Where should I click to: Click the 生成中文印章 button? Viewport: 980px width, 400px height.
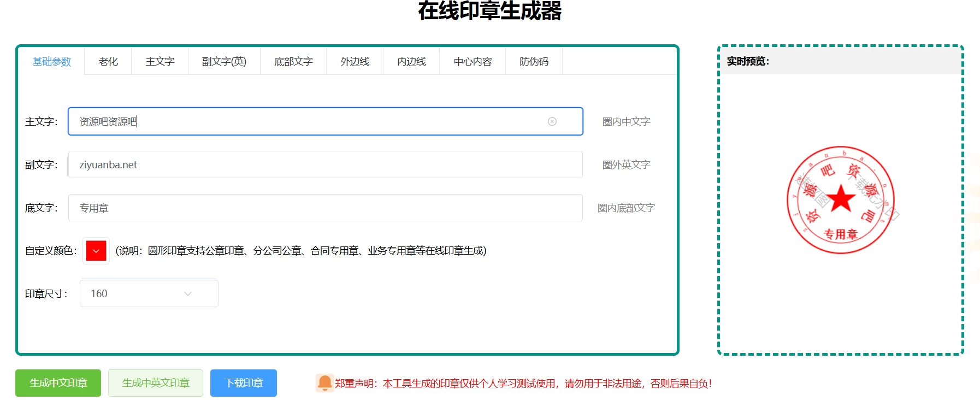58,383
